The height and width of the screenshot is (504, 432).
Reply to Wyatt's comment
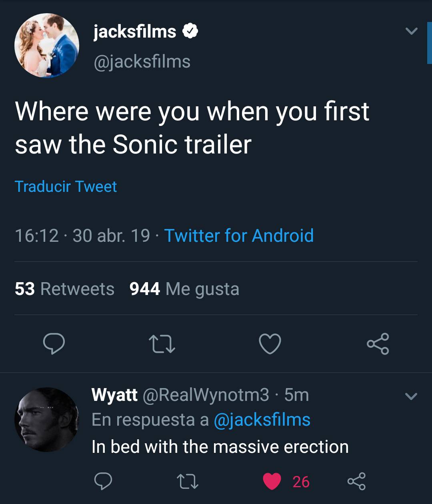click(x=103, y=481)
